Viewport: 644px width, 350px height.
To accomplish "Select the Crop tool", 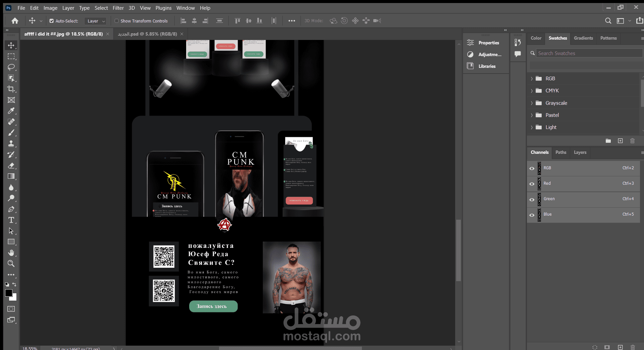I will pyautogui.click(x=11, y=89).
